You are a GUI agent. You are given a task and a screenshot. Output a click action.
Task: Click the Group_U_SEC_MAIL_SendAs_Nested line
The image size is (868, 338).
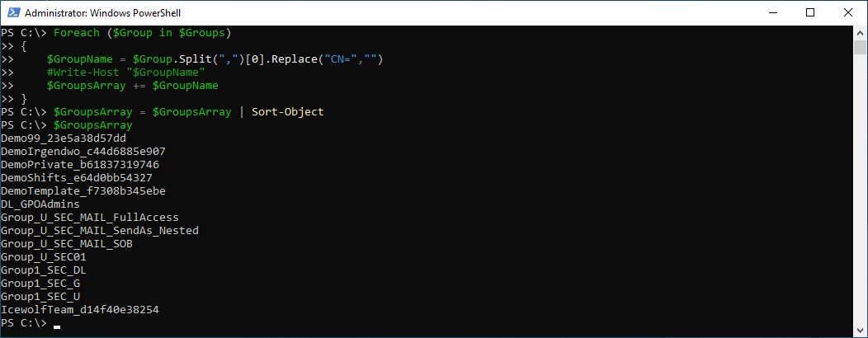[x=100, y=231]
